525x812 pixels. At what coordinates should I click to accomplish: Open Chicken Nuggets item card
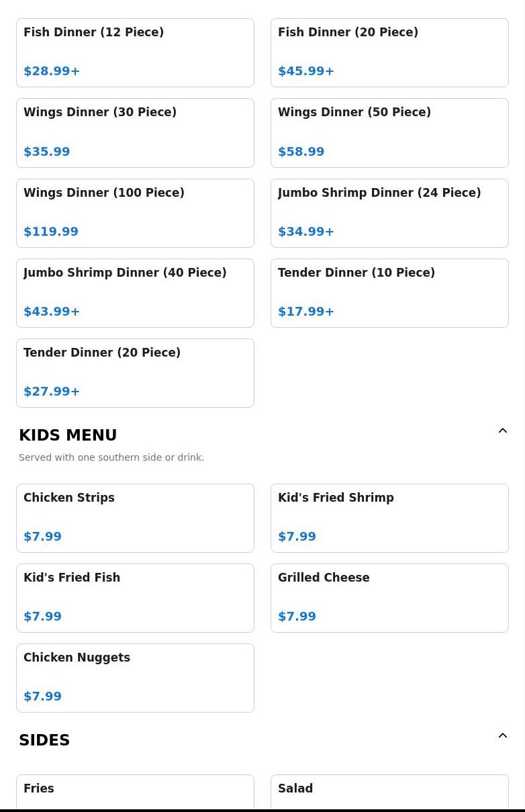(135, 678)
